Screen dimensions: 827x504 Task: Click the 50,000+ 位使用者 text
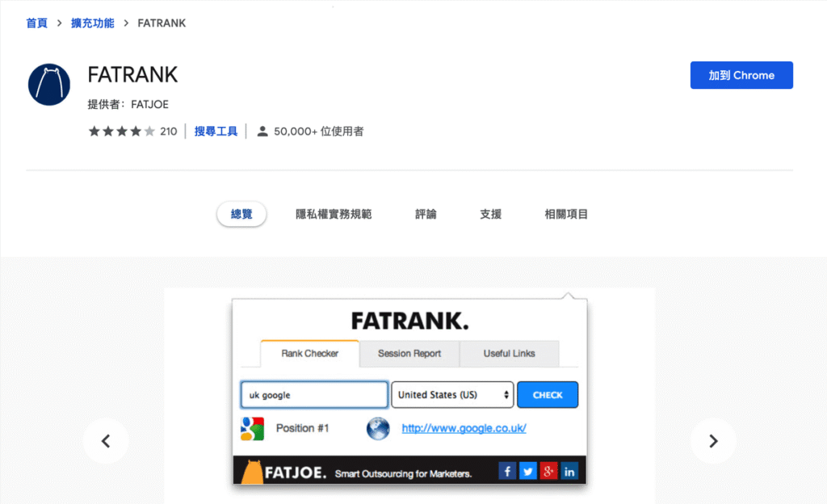[x=318, y=132]
